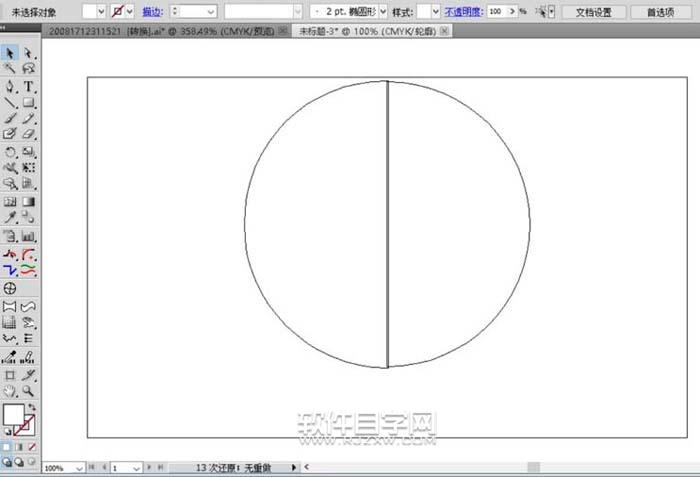Select the blue zigzag plugin tool
The width and height of the screenshot is (700, 477).
point(10,270)
